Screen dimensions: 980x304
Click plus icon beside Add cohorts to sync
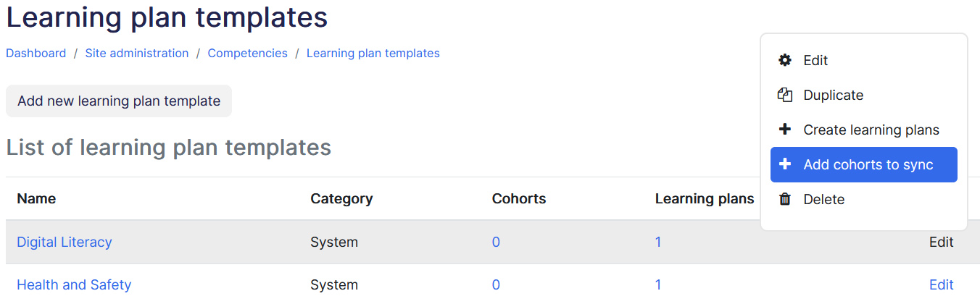(x=784, y=164)
